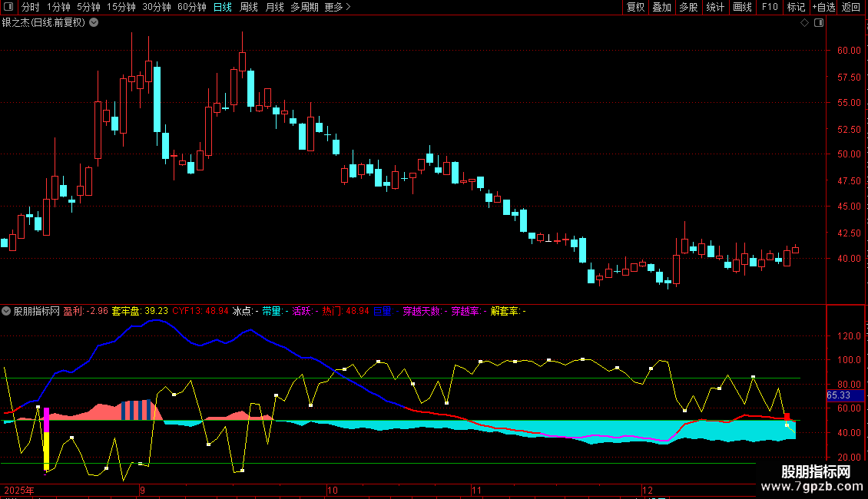Expand the 股朋指标网 indicator dropdown arrow
This screenshot has height=499, width=868.
pyautogui.click(x=7, y=311)
